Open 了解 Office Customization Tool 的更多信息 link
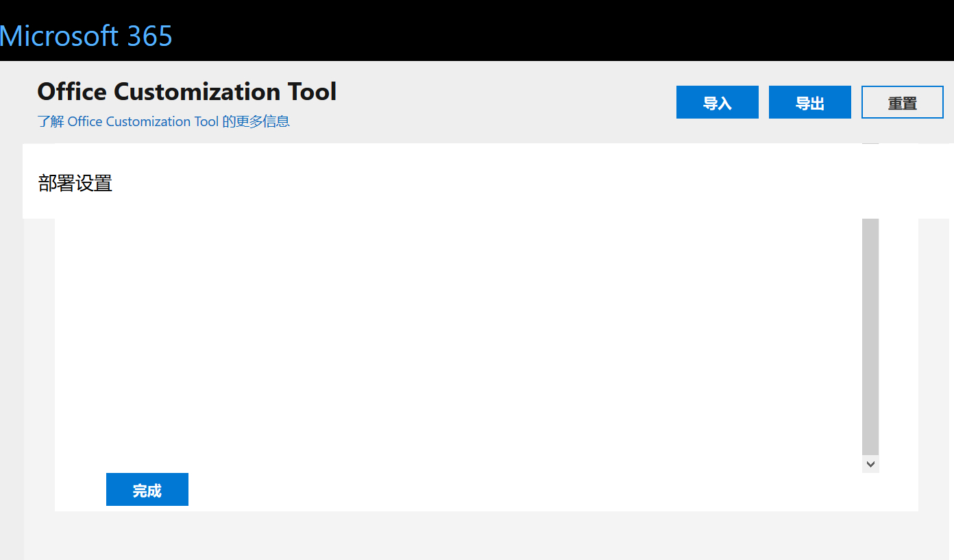Screen dimensions: 954x560 click(163, 121)
